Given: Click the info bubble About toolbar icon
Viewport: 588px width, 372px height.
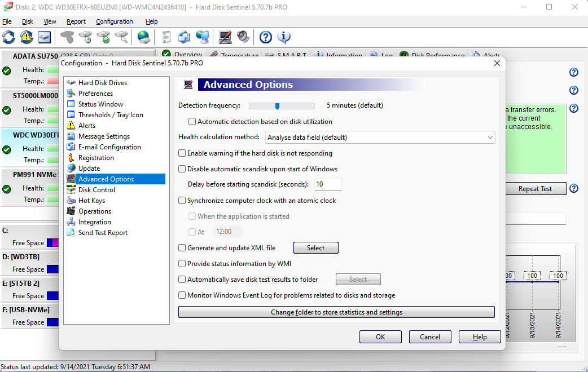Looking at the screenshot, I should (x=283, y=37).
